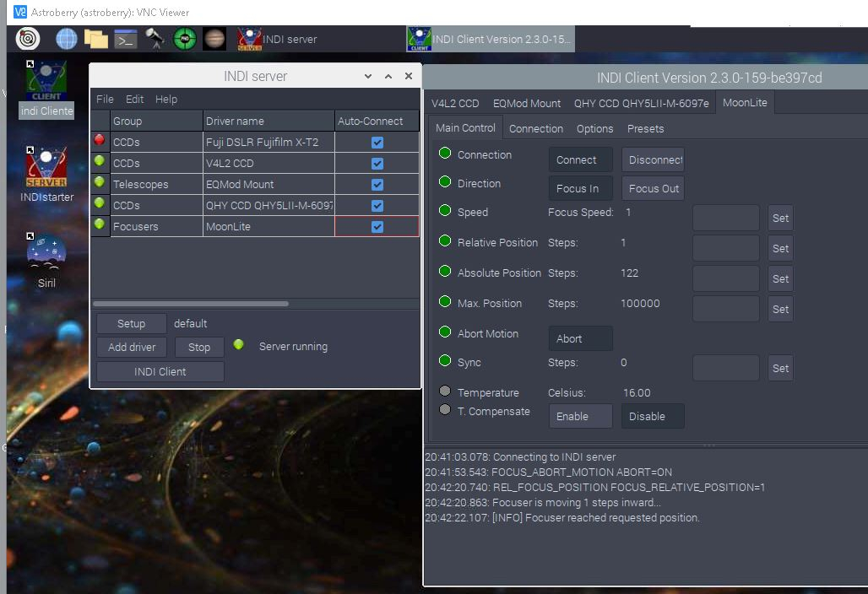Stop the INDI server
The image size is (868, 594).
(x=199, y=348)
